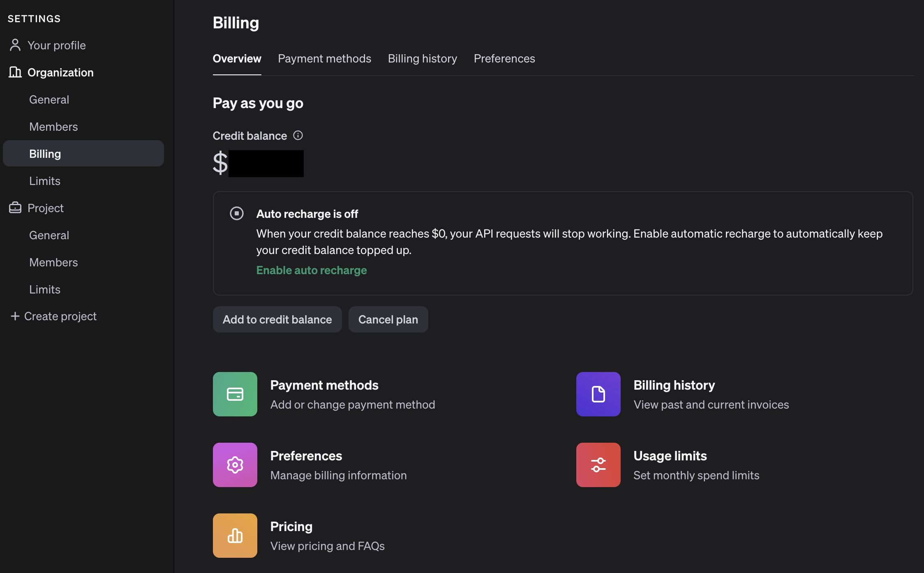
Task: Open Members under Project
Action: [x=53, y=262]
